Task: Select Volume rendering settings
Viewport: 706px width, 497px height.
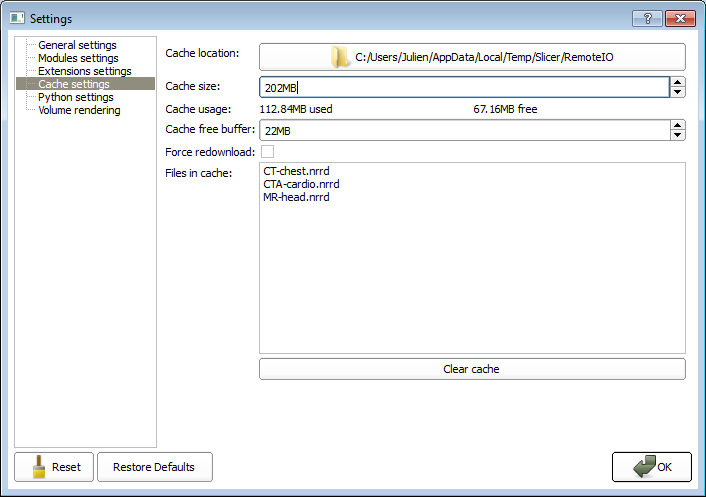Action: click(79, 111)
